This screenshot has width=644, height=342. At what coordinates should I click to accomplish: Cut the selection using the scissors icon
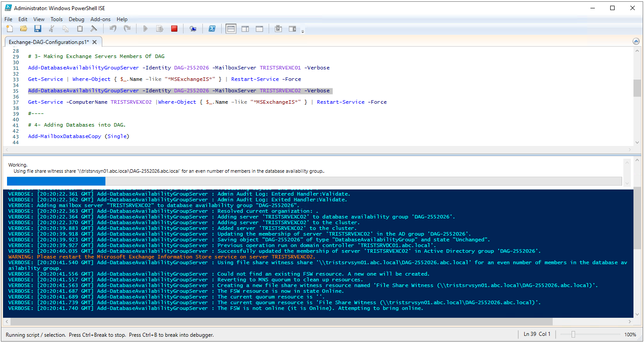point(52,29)
